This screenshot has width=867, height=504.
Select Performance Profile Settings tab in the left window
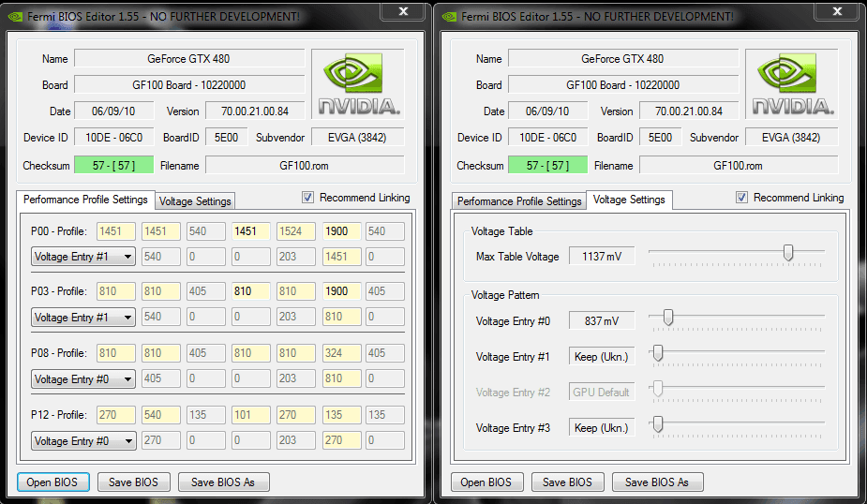[x=85, y=200]
